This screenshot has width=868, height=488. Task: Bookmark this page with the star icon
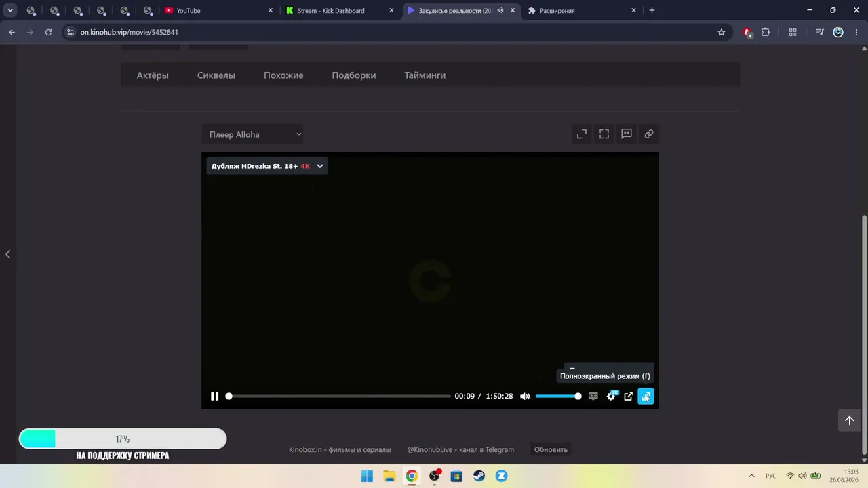point(722,32)
